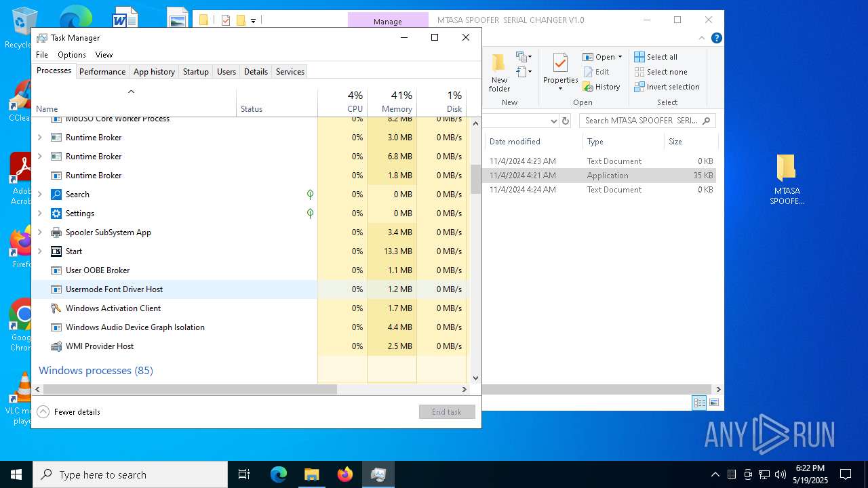Open the notification center icon
Viewport: 868px width, 488px height.
click(846, 474)
